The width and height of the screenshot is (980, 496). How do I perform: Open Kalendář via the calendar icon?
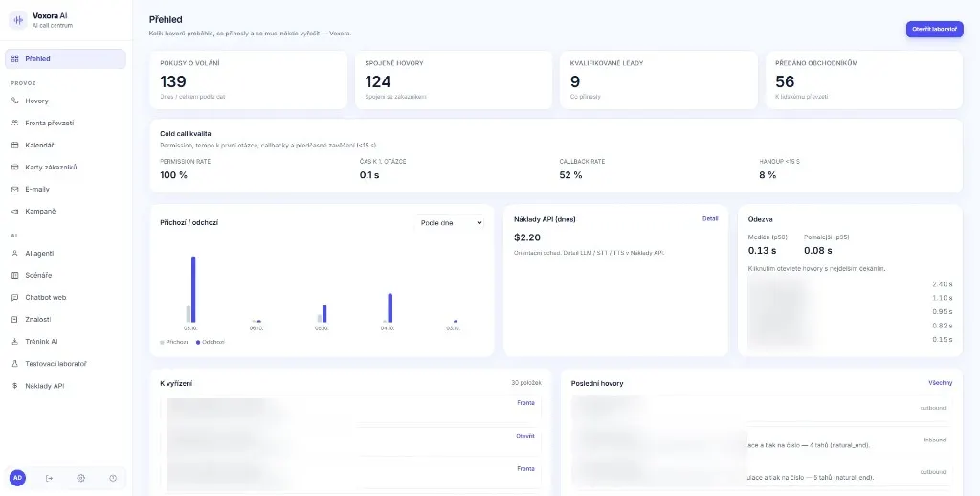point(15,146)
